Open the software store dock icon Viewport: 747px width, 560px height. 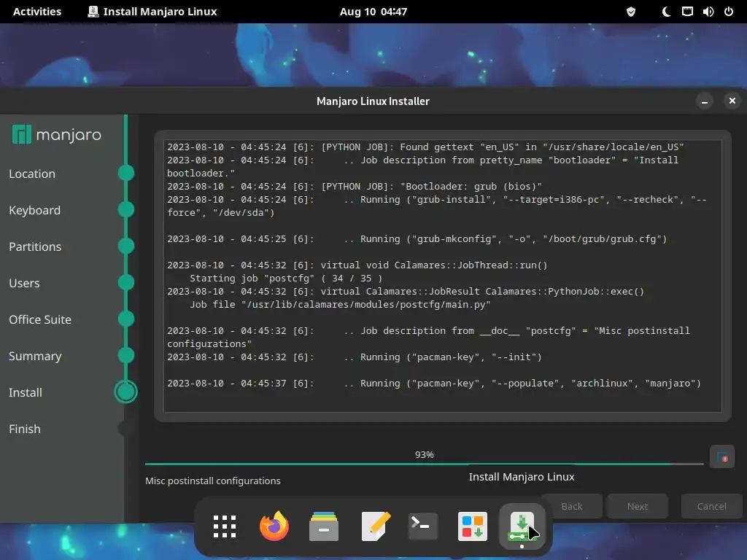click(472, 526)
